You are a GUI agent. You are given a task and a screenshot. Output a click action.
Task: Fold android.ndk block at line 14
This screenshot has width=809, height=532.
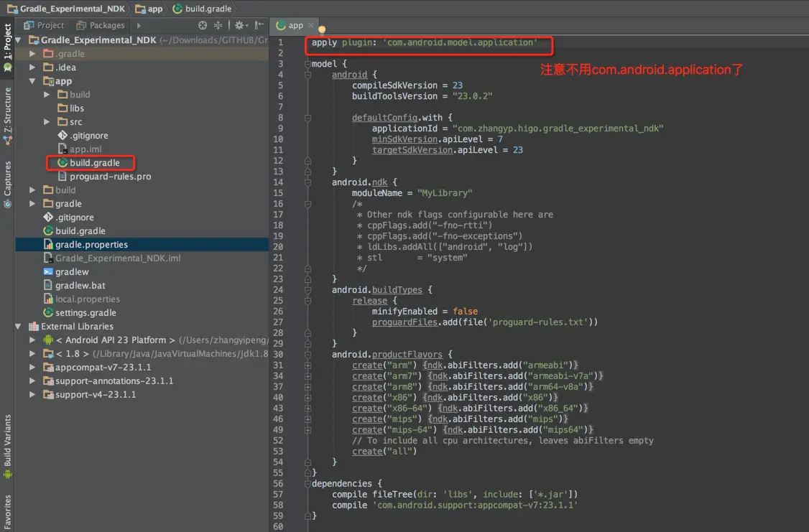308,182
